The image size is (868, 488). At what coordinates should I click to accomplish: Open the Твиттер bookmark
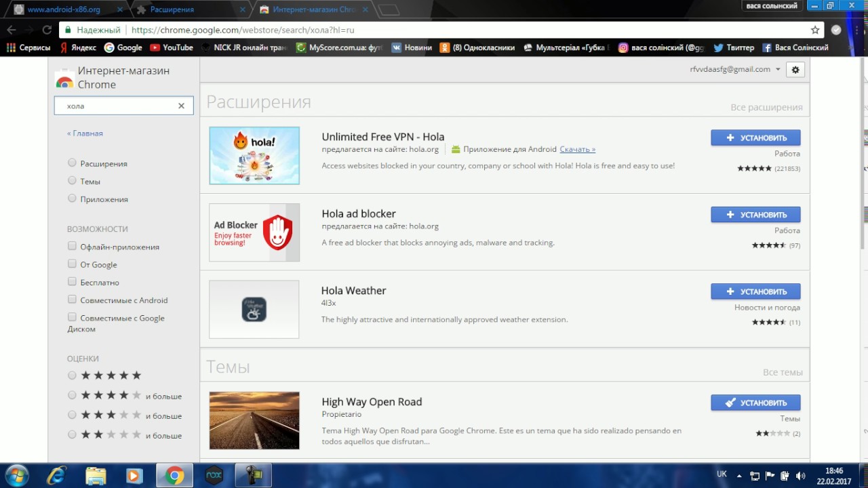733,47
